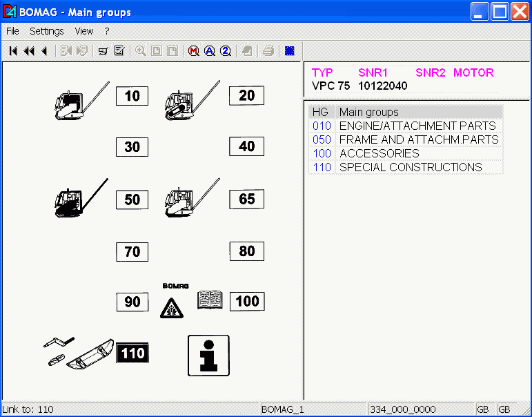Click the TYP header label

point(322,72)
